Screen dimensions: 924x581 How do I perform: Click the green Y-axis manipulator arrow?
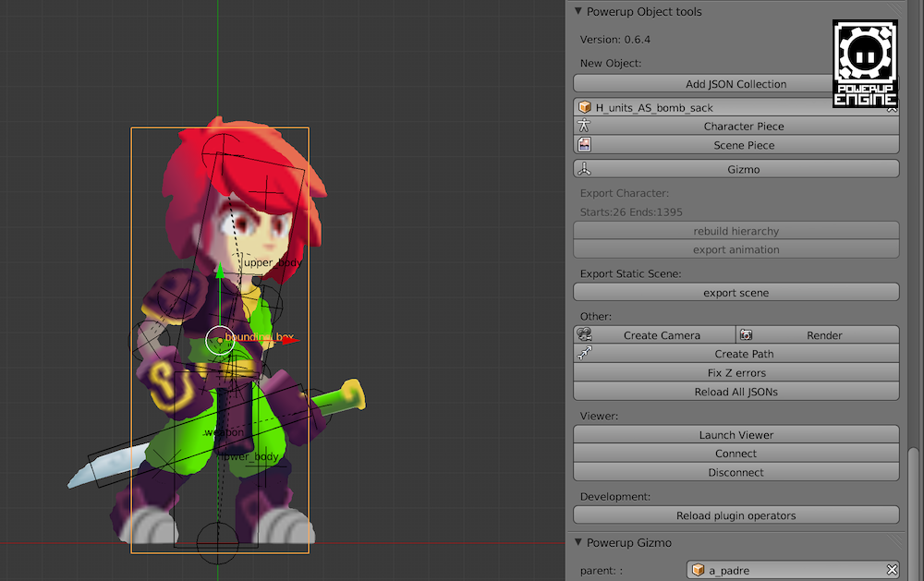point(220,271)
